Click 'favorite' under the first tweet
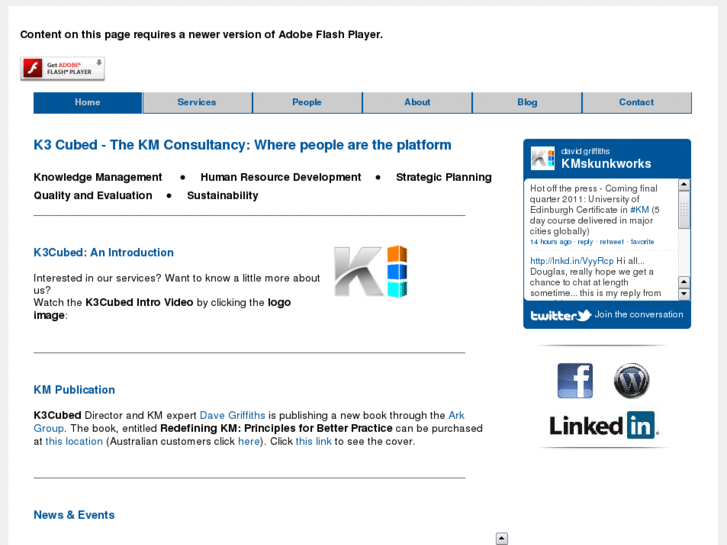This screenshot has width=727, height=545. [642, 242]
